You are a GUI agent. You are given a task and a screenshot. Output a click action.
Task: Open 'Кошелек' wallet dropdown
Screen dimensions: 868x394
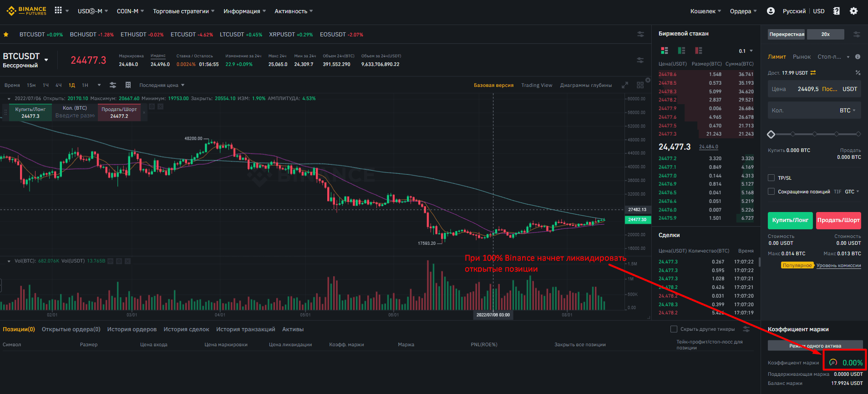(x=706, y=11)
